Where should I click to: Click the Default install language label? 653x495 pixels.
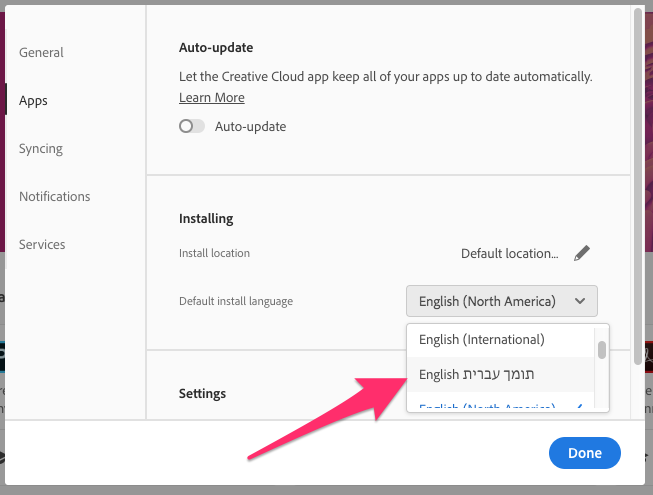click(x=236, y=301)
